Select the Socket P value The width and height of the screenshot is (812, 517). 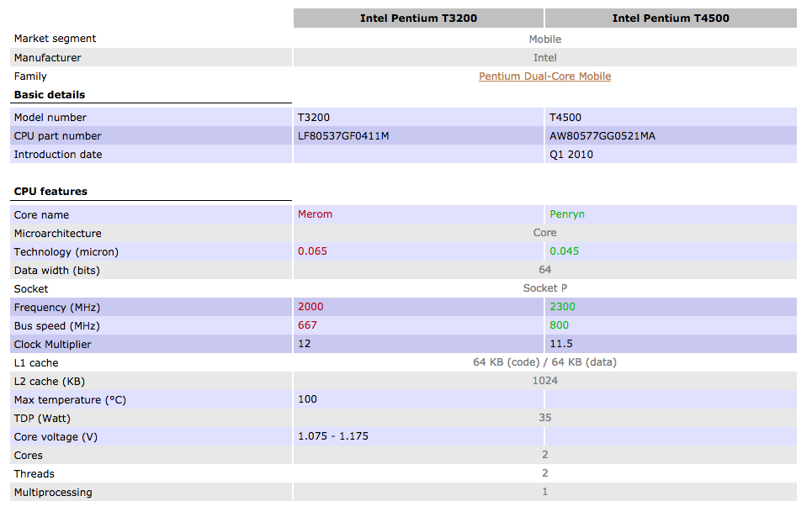point(544,288)
